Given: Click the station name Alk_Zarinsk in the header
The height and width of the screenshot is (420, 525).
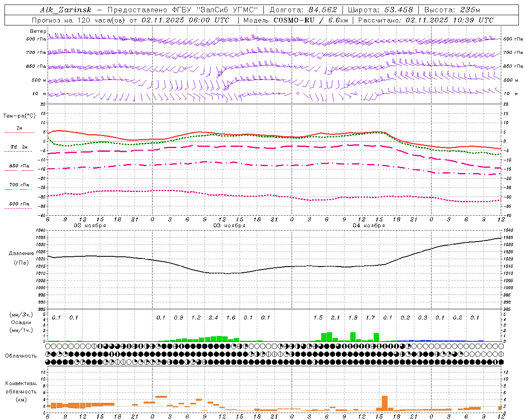Looking at the screenshot, I should tap(66, 10).
